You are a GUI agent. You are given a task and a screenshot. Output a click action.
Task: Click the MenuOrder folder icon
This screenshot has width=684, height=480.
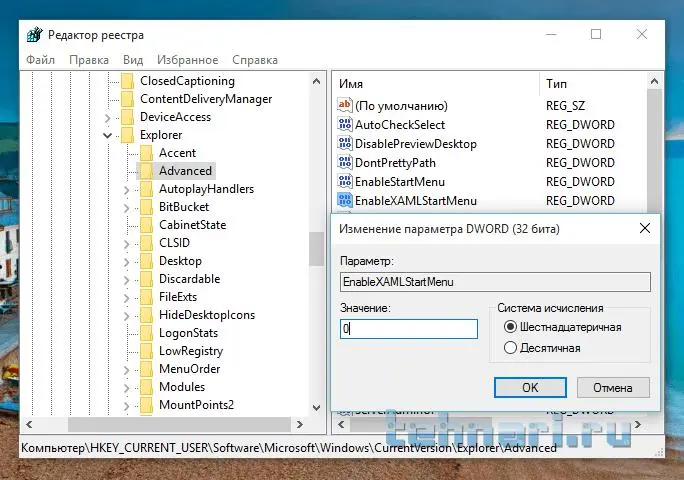147,369
